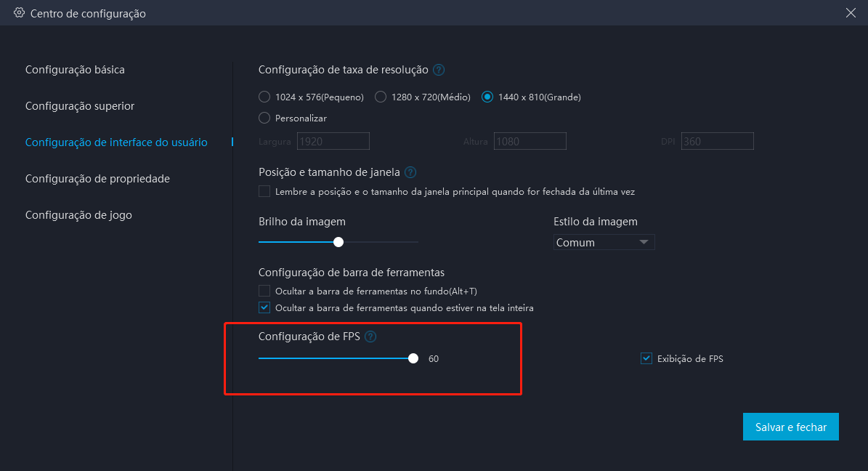Click the Salvar e fechar button
The image size is (868, 471).
(x=790, y=427)
